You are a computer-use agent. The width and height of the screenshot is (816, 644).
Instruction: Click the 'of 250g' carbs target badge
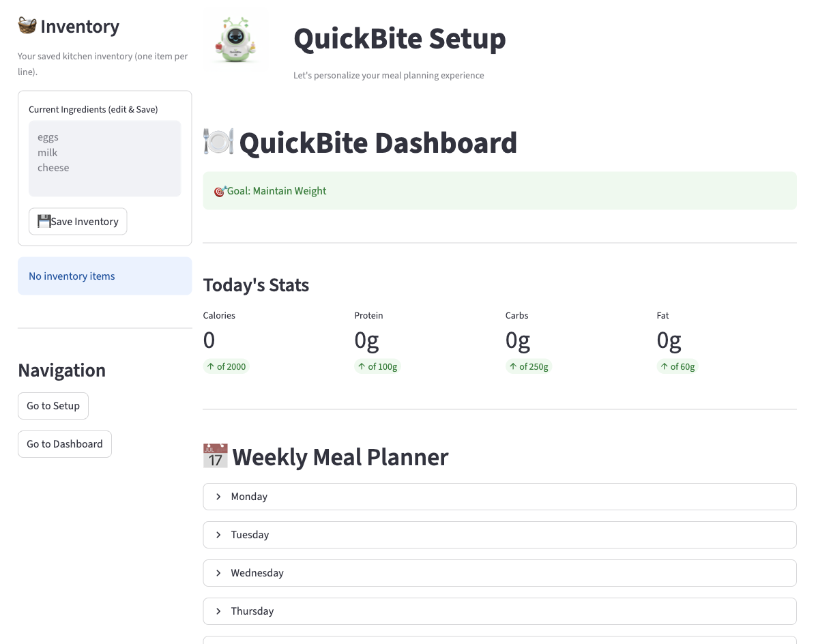point(528,367)
